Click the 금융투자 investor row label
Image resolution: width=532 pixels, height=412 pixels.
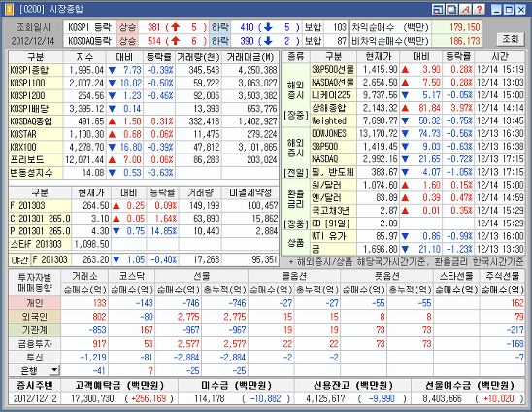pos(35,344)
